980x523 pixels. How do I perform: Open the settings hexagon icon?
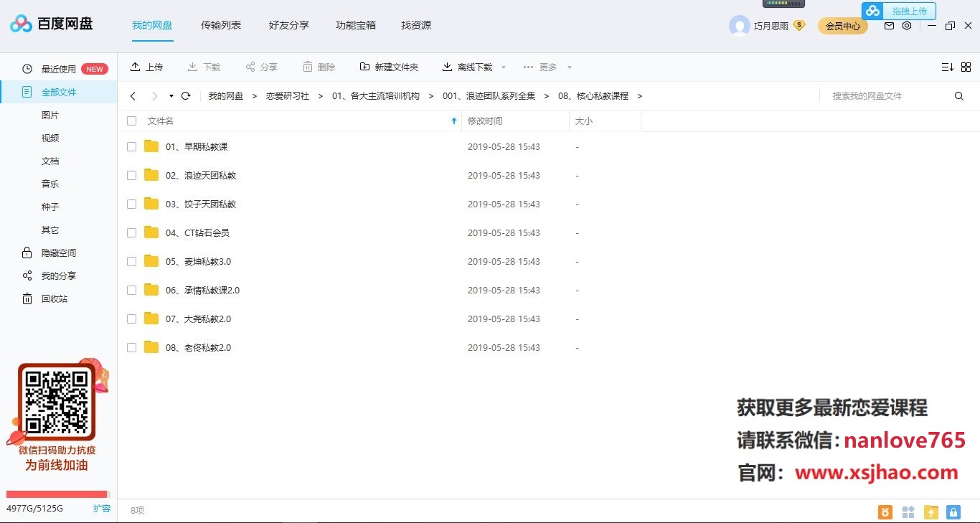[907, 26]
